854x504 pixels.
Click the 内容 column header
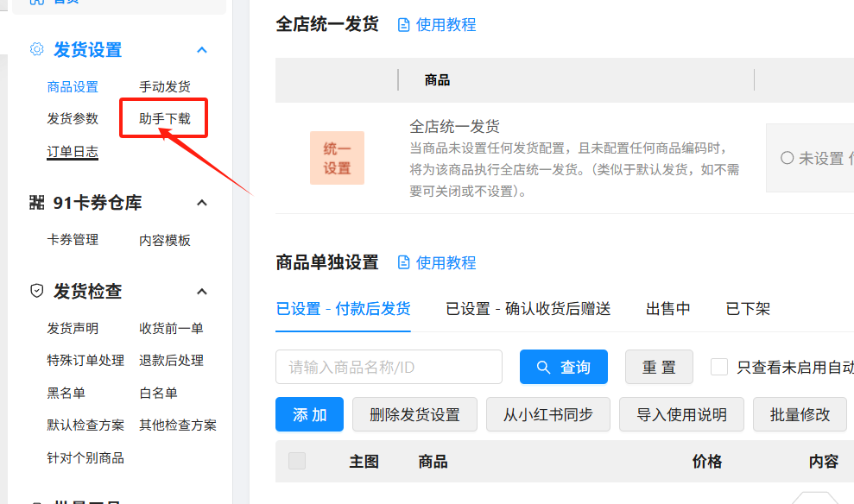pyautogui.click(x=824, y=462)
